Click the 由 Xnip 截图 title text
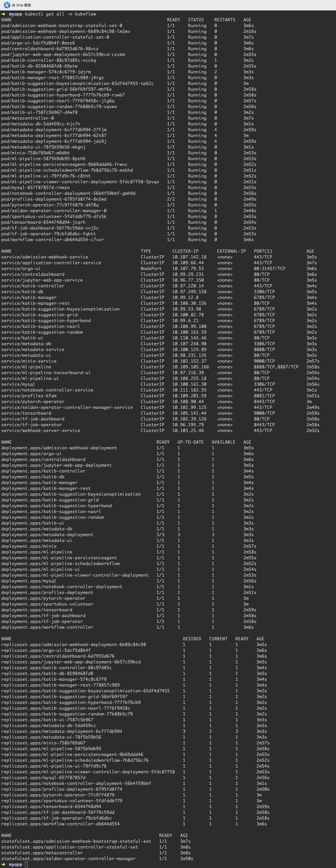This screenshot has width=336, height=868. point(21,5)
